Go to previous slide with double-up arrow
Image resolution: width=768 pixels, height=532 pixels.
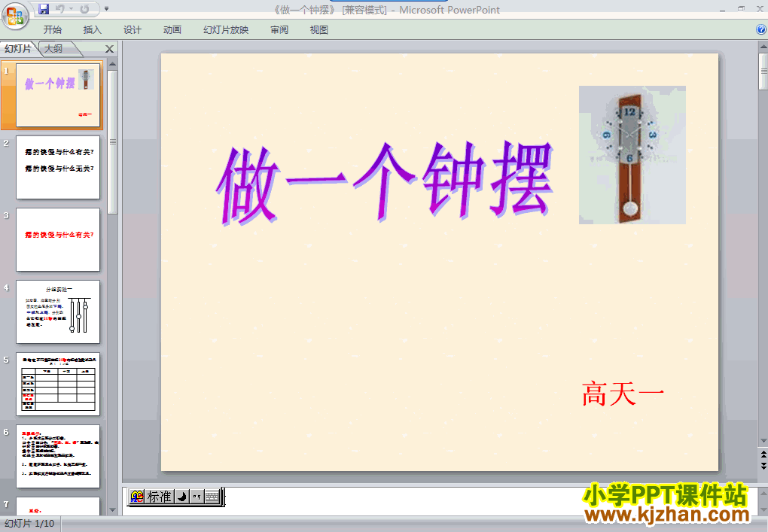point(763,454)
